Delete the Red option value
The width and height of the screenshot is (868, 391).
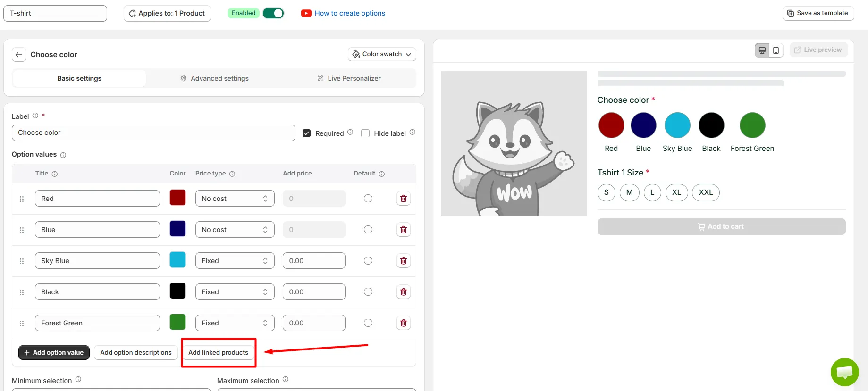[404, 199]
